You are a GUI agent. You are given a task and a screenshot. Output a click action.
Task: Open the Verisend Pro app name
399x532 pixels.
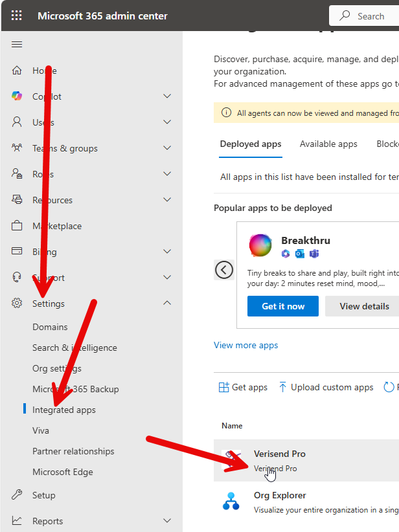(279, 454)
